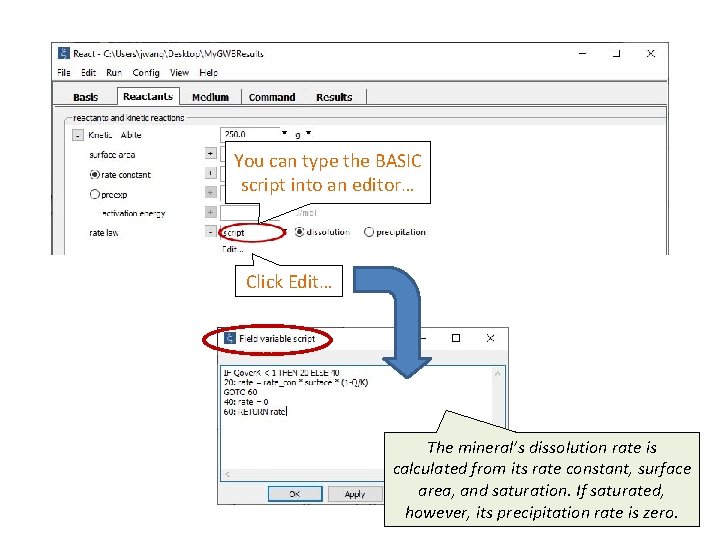The height and width of the screenshot is (540, 720).
Task: Click the Edit... link under rate law
Action: (232, 249)
